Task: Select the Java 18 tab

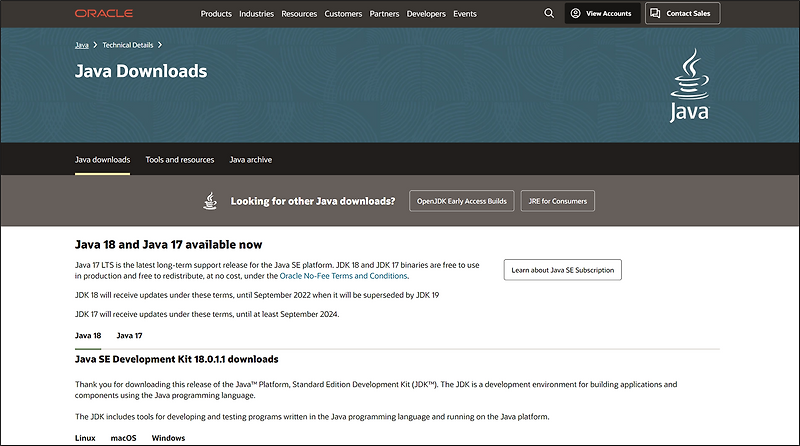Action: coord(88,336)
